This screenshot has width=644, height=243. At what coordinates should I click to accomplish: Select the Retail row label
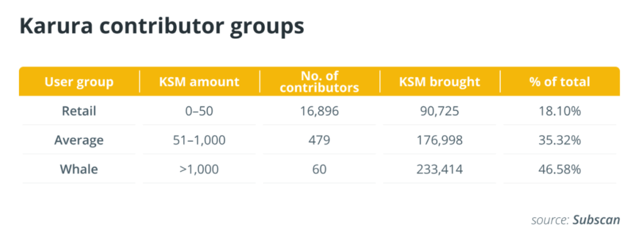[79, 111]
